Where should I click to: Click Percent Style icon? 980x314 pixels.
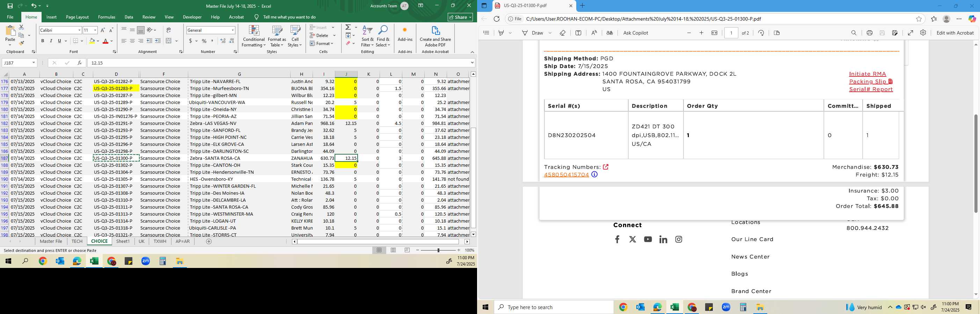[204, 41]
